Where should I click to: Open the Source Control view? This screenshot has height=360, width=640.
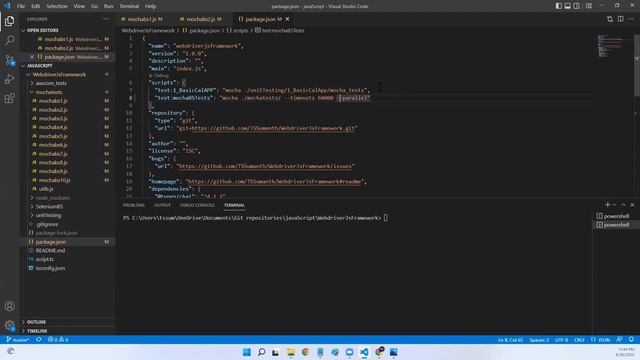(x=9, y=60)
